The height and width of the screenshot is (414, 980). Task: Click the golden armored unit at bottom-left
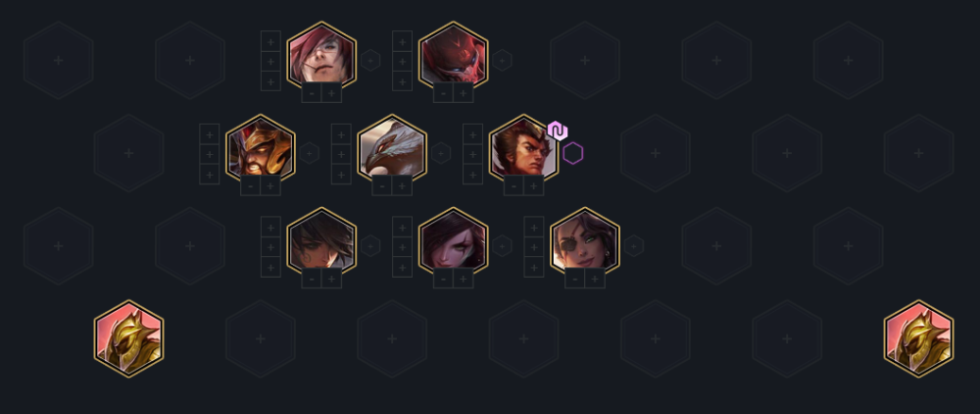(x=128, y=338)
